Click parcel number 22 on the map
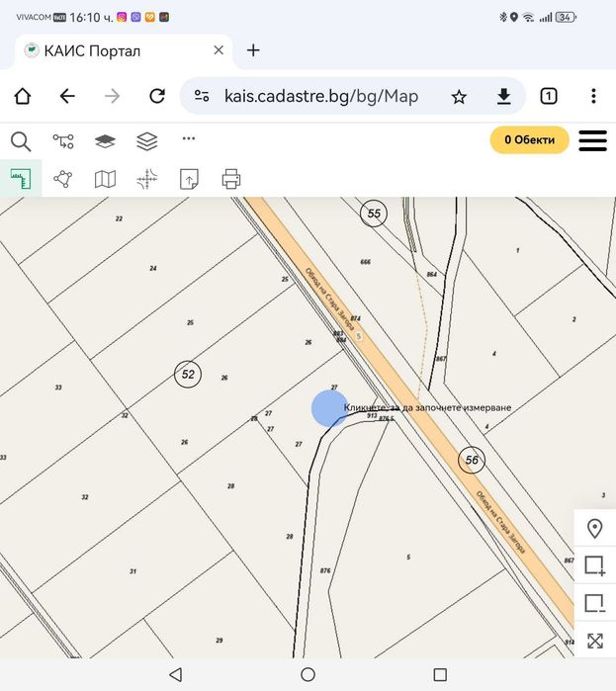The height and width of the screenshot is (691, 616). tap(119, 218)
